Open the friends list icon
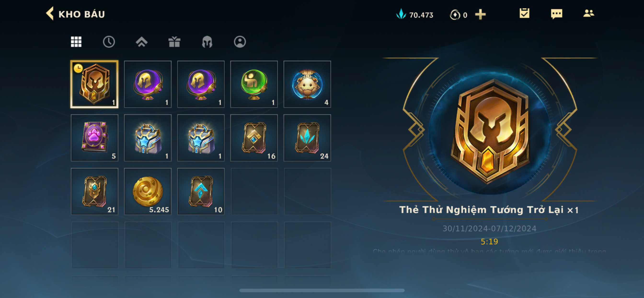Viewport: 644px width, 298px height. 588,13
